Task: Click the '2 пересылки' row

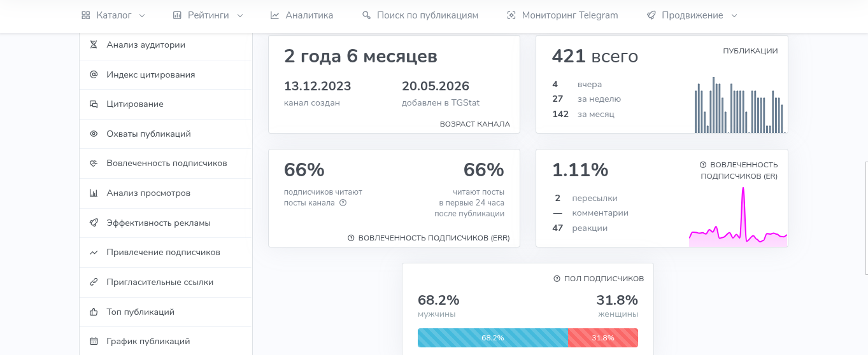Action: coord(585,198)
